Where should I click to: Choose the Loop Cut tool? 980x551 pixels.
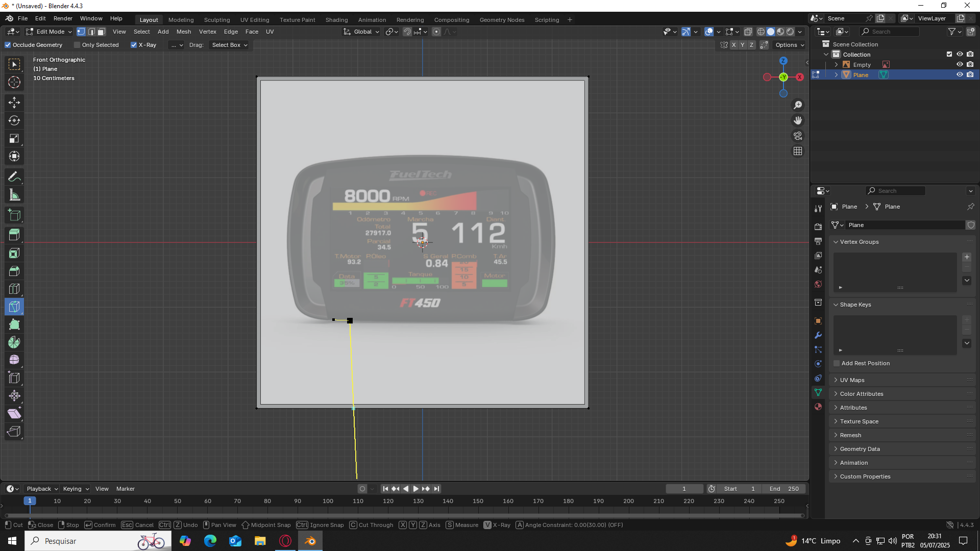[x=14, y=289]
